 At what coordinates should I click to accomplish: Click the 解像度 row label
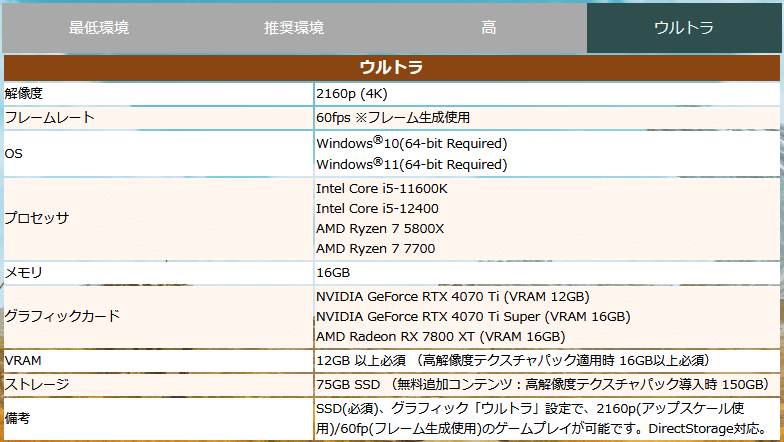pyautogui.click(x=24, y=94)
